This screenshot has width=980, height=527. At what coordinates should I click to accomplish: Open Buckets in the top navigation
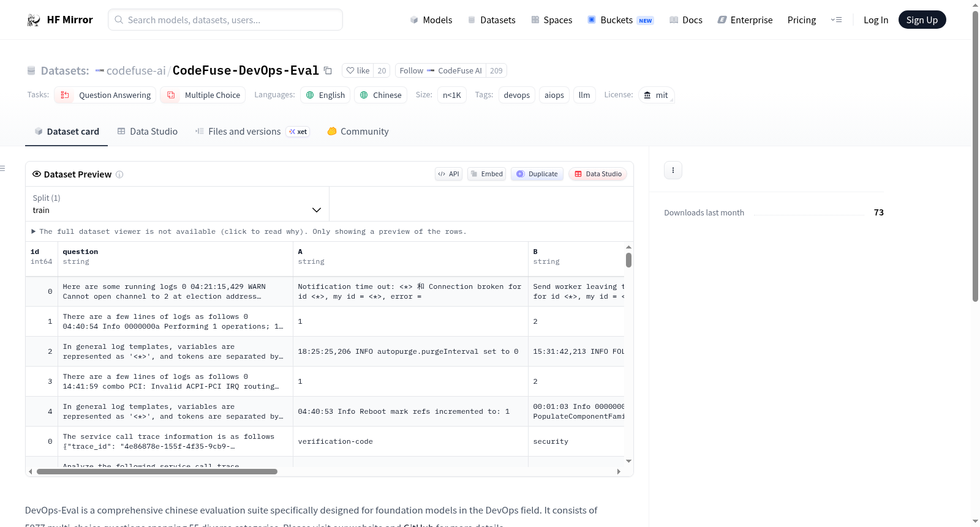click(620, 20)
